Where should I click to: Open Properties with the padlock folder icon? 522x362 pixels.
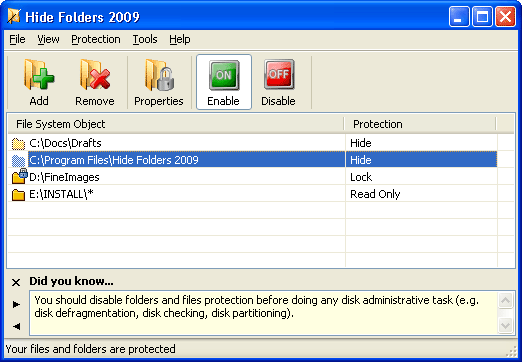[159, 82]
